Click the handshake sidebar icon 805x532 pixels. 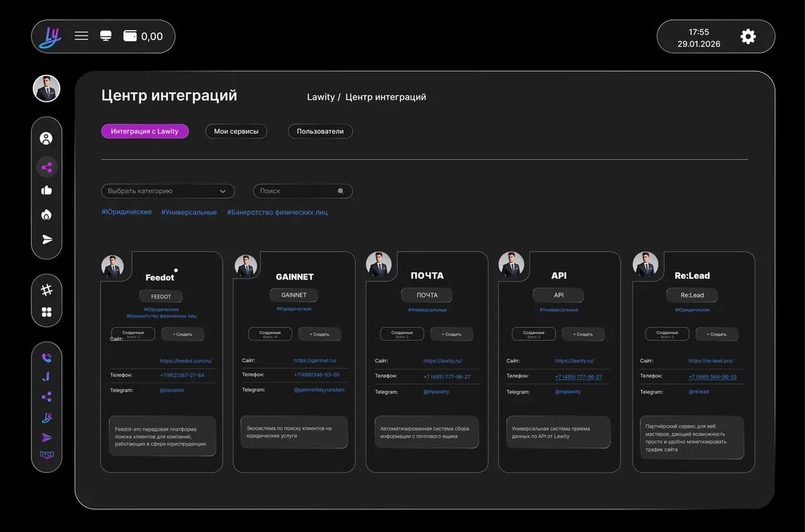tap(46, 455)
